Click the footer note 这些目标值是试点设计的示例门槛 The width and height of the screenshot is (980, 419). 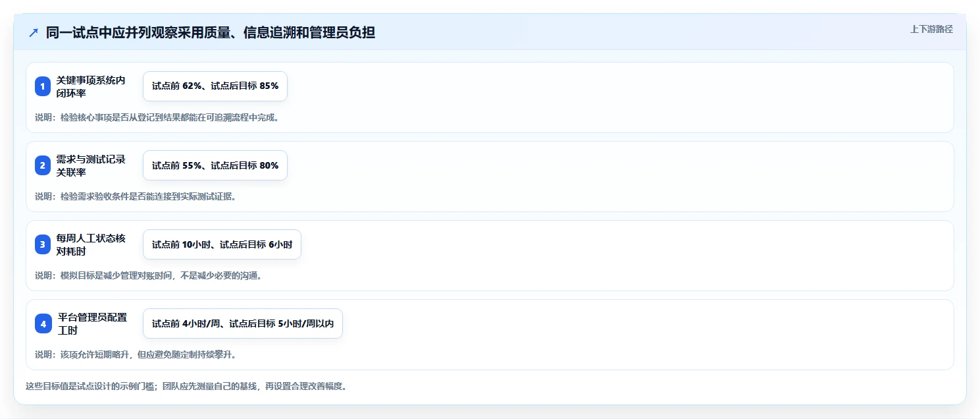pos(186,386)
